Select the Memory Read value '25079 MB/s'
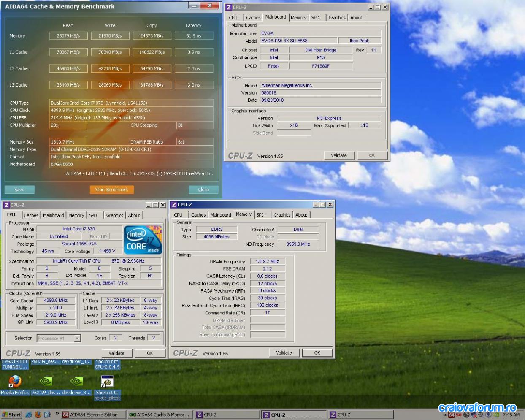This screenshot has width=525, height=420. pos(68,36)
